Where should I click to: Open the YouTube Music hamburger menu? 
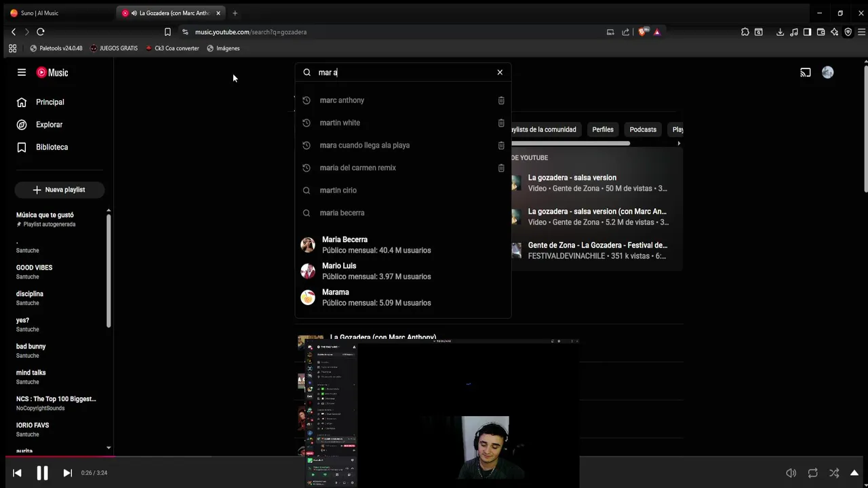[x=22, y=73]
